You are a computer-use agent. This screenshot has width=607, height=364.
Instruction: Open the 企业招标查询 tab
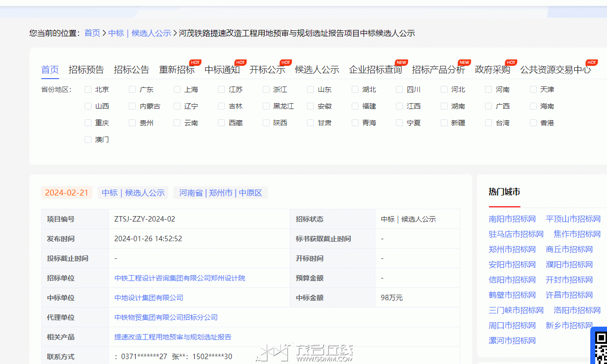[376, 70]
